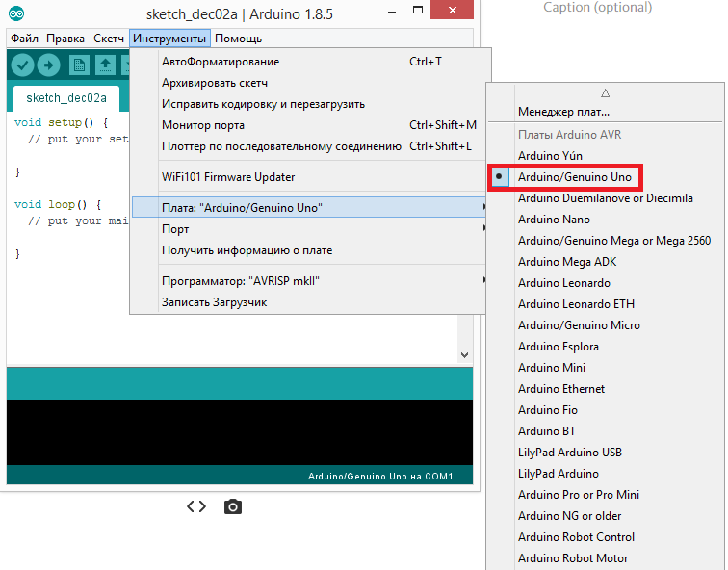Click status text Arduino/Genuino Uno на COM1

click(x=380, y=477)
